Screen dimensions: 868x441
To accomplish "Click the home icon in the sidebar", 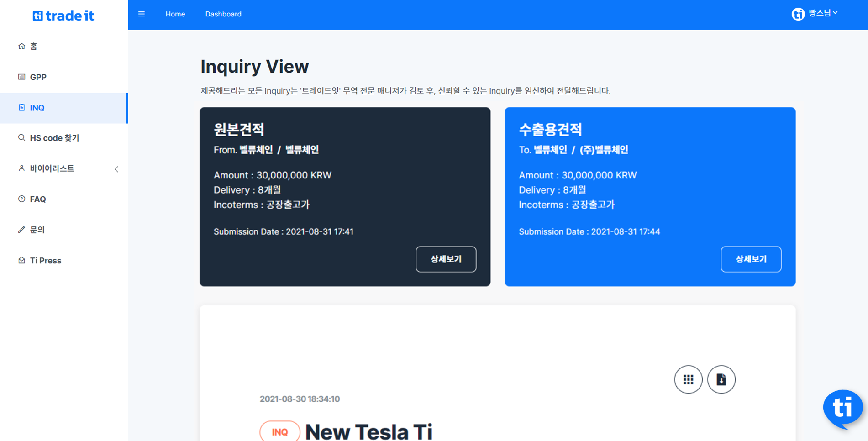I will tap(21, 46).
